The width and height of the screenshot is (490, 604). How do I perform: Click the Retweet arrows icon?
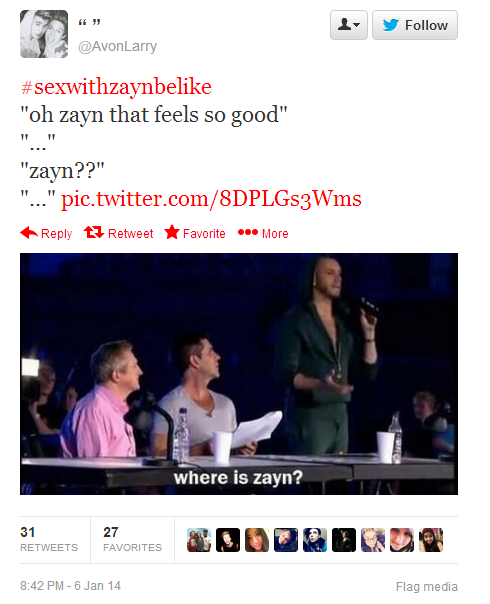click(x=94, y=232)
